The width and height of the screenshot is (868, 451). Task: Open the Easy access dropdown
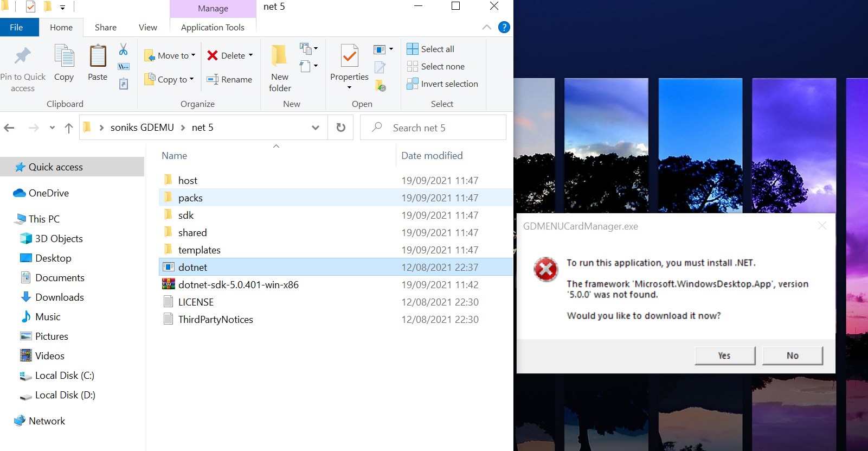click(x=309, y=66)
